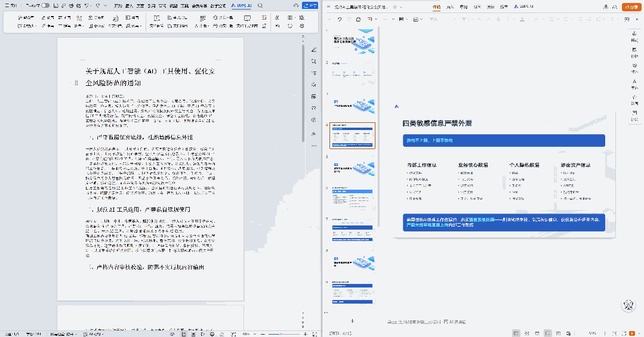This screenshot has width=644, height=337.
Task: Click heading 一、严守数据保密底线
Action: tap(140, 137)
